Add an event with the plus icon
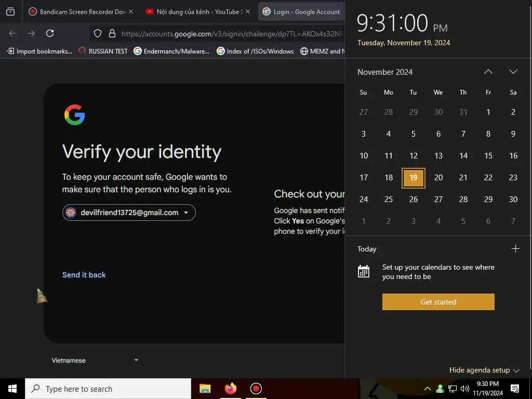 (515, 249)
